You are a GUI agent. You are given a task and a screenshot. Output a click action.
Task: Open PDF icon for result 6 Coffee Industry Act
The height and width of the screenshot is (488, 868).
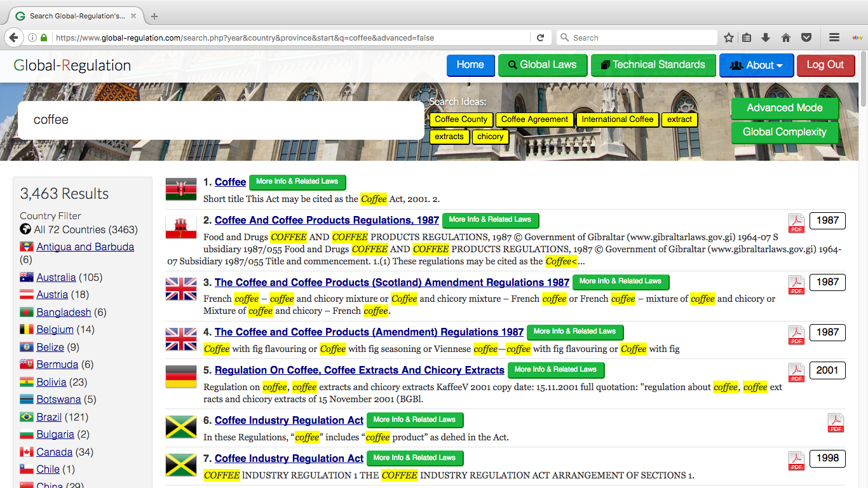[x=836, y=423]
